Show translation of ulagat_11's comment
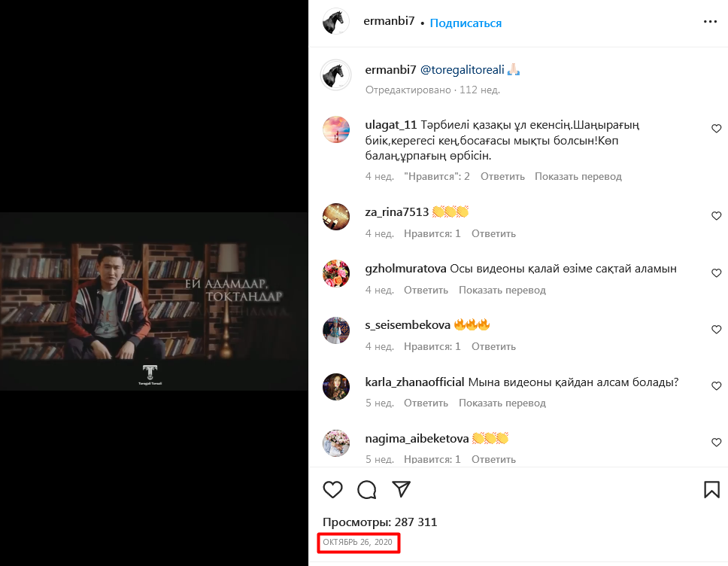Screen dimensions: 728x566 pos(578,176)
